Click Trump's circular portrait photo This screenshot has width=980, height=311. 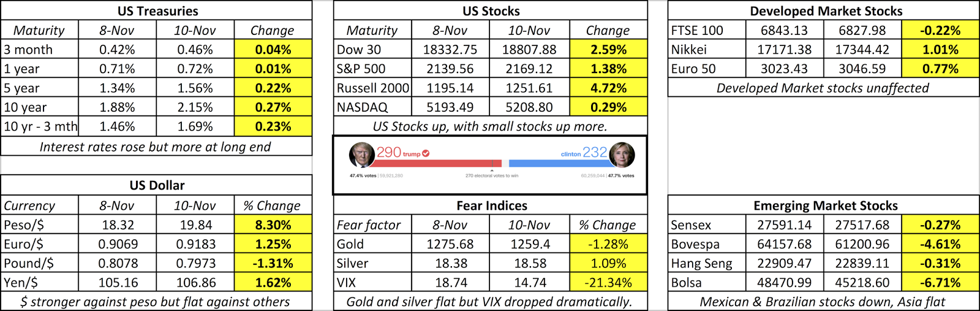(x=361, y=155)
